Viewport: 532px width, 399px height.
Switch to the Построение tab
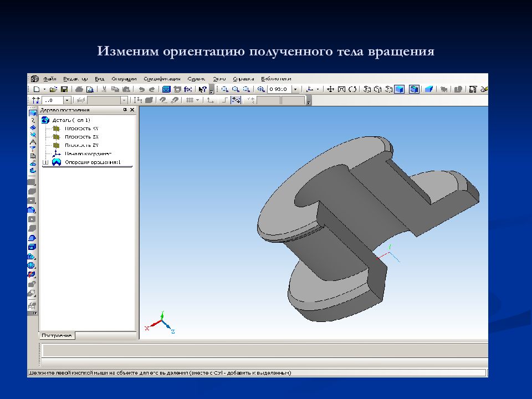[57, 336]
